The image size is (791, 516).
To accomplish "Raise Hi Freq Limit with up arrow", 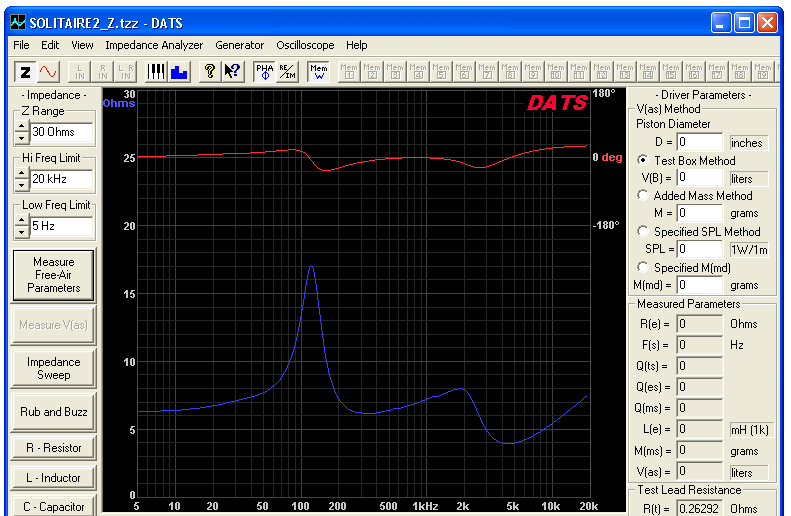I will tap(21, 174).
